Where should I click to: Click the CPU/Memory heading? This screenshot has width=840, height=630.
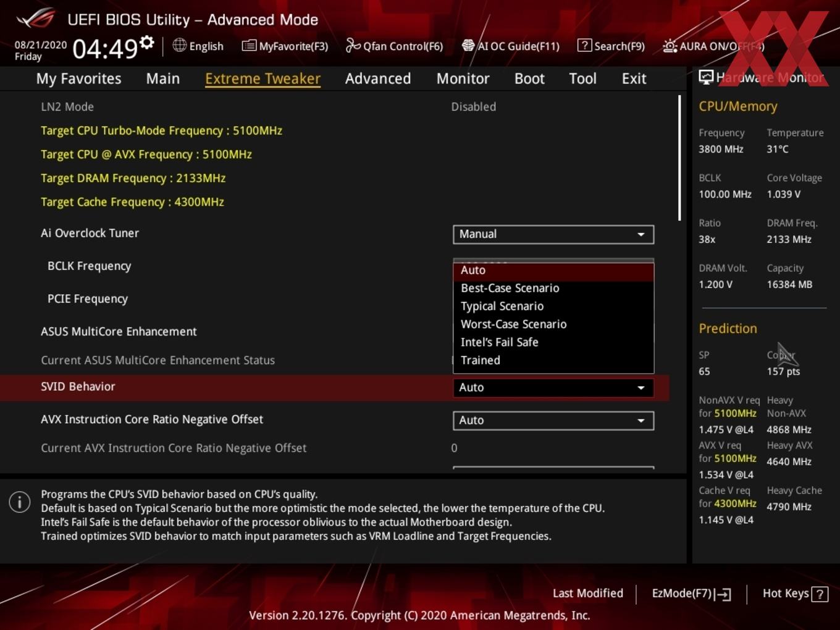coord(738,106)
